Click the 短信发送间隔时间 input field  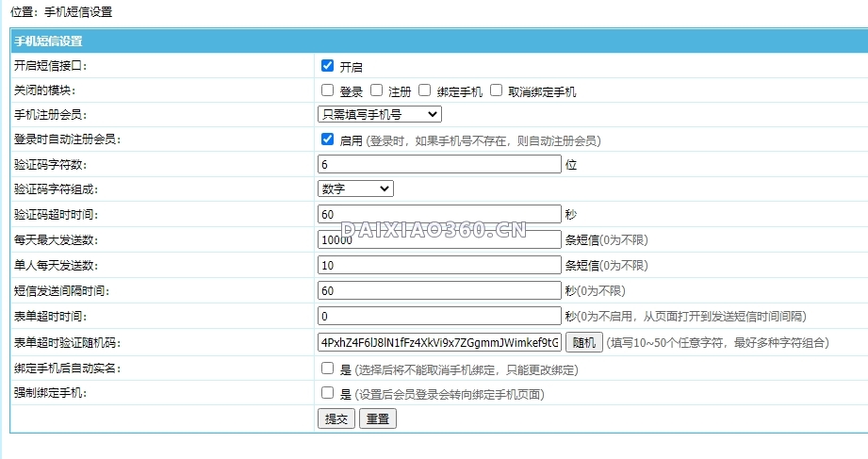(x=439, y=290)
